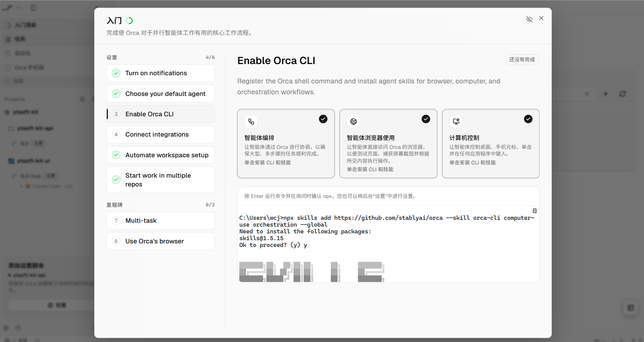
Task: Hide the onboarding panel with the crossed-eye icon
Action: pyautogui.click(x=529, y=19)
